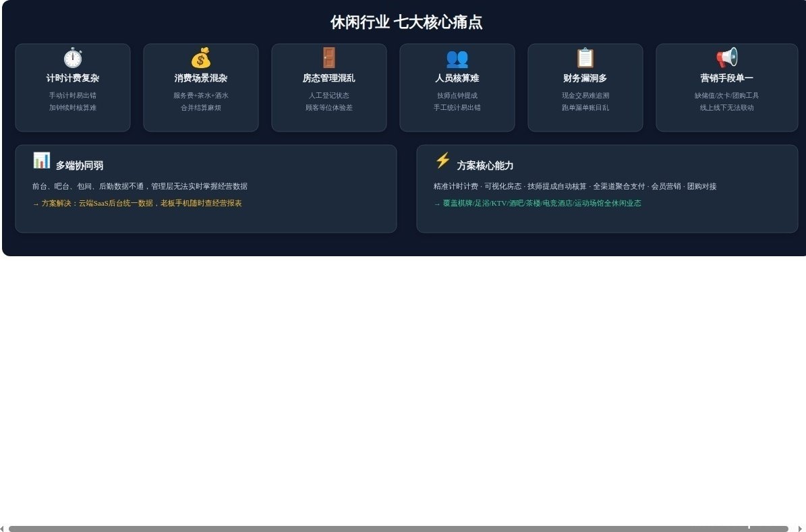Screen dimensions: 806x532
Task: Select the 休闲行业 七大核心痛点 title
Action: (406, 22)
